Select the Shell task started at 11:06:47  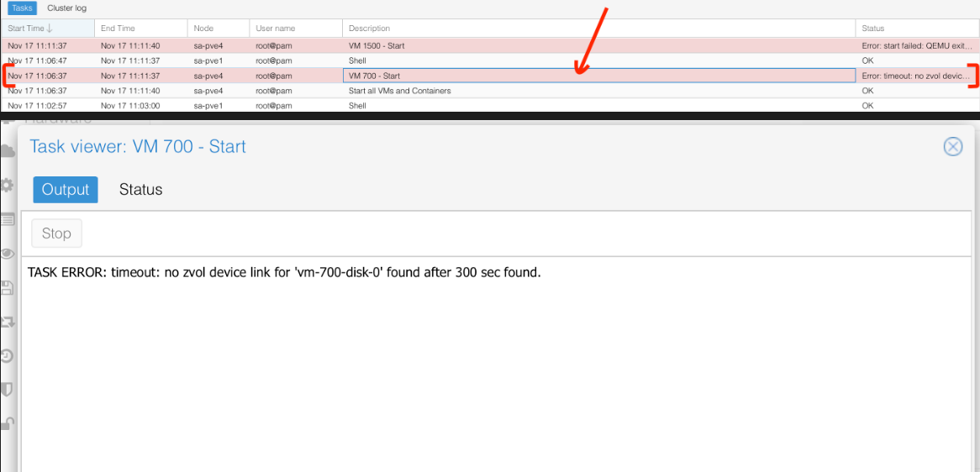pos(490,60)
